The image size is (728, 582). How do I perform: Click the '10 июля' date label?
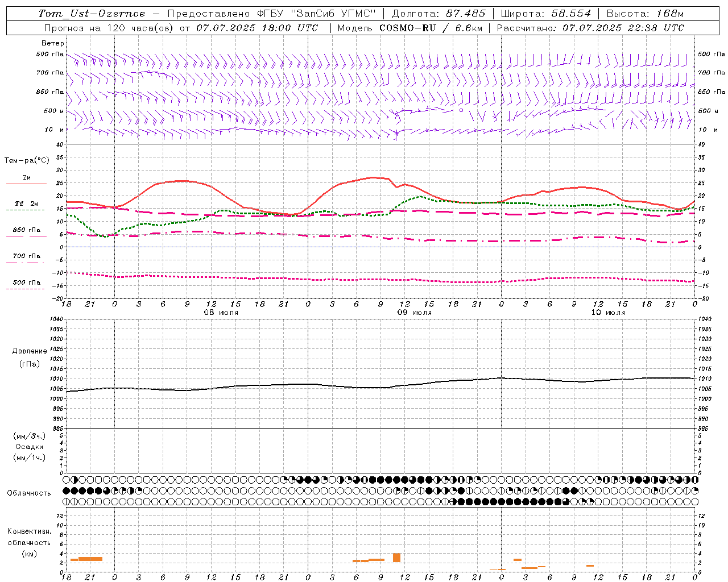607,313
